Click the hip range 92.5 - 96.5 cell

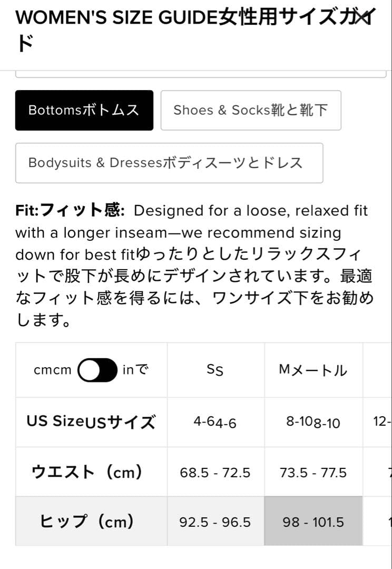tap(214, 522)
